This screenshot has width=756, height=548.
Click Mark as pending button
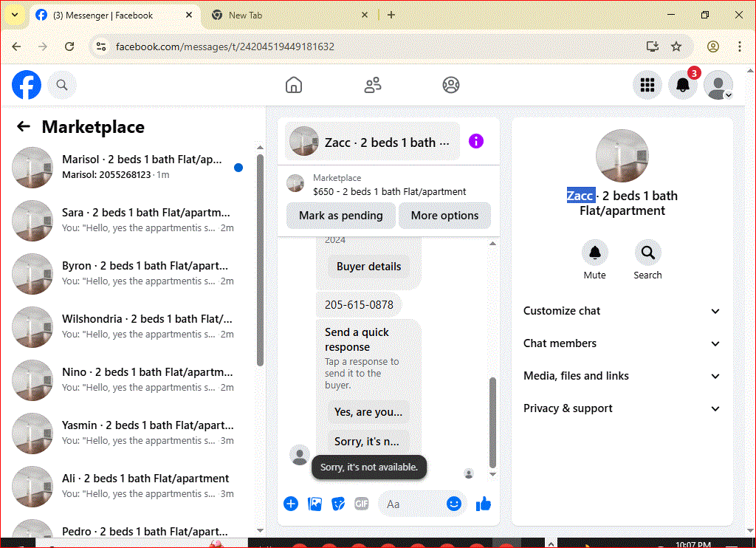[x=341, y=216]
